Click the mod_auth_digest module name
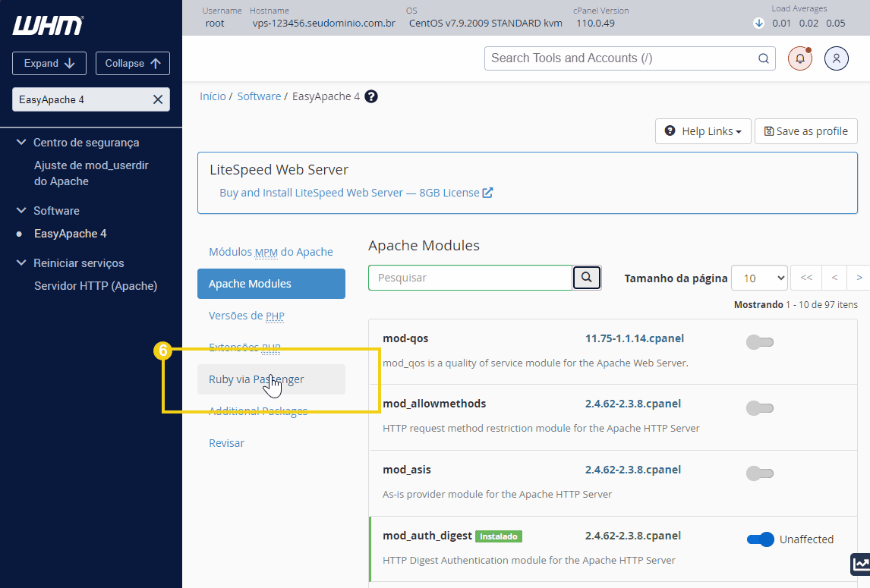Image resolution: width=870 pixels, height=588 pixels. pyautogui.click(x=427, y=536)
